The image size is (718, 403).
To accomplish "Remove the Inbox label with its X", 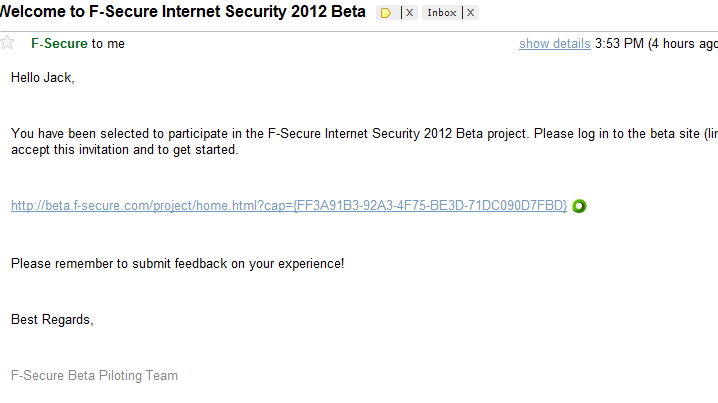I will tap(470, 13).
